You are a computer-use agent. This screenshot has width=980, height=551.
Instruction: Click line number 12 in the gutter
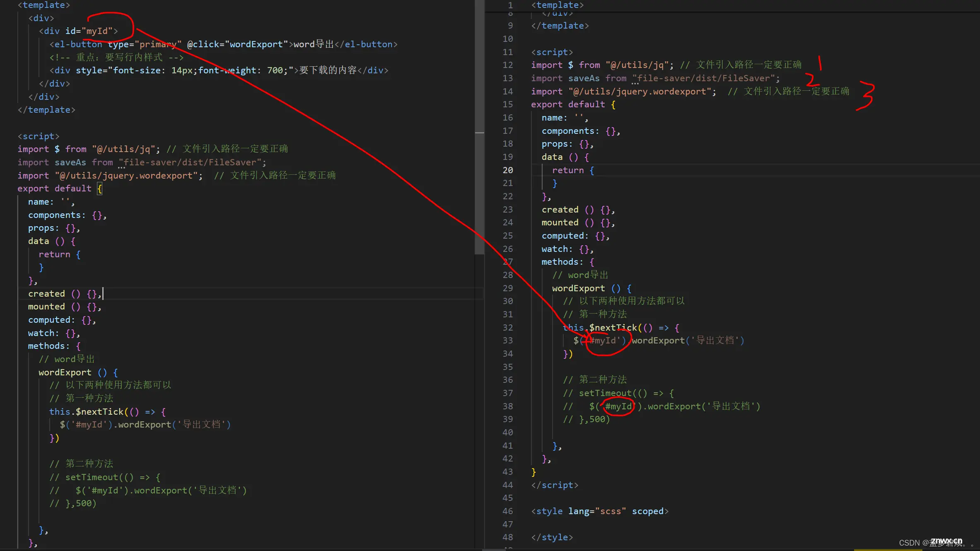pyautogui.click(x=508, y=65)
